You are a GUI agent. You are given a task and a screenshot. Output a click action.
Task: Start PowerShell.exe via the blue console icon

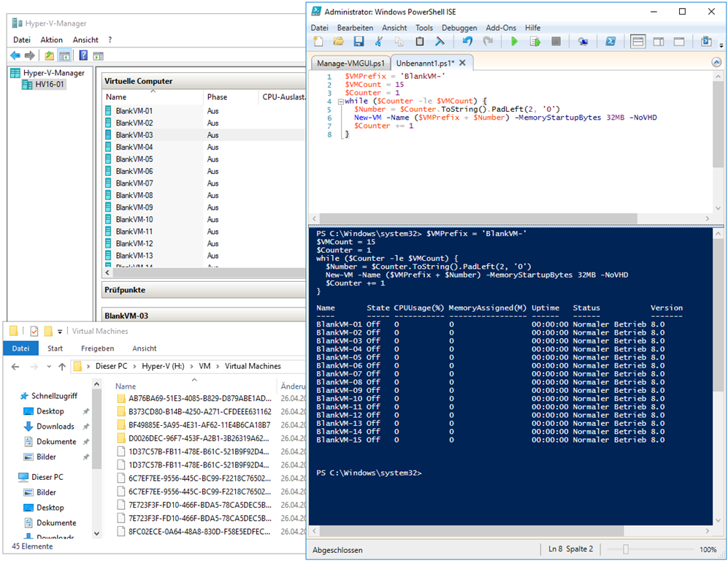click(610, 42)
